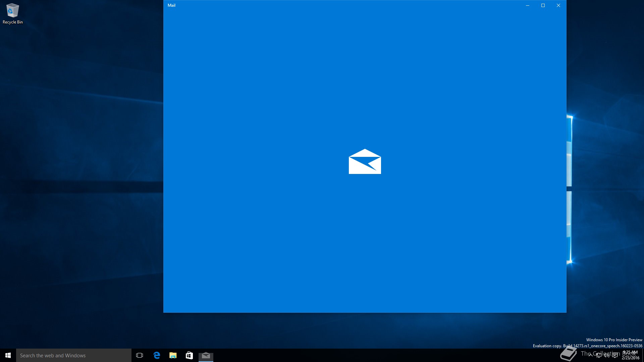Open the Windows Store taskbar icon
644x362 pixels.
click(189, 355)
